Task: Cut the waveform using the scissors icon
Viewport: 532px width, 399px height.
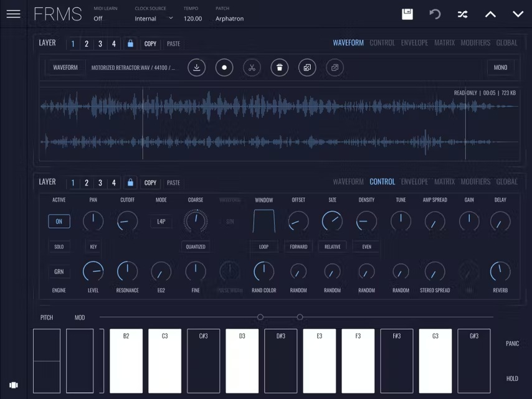Action: point(252,67)
